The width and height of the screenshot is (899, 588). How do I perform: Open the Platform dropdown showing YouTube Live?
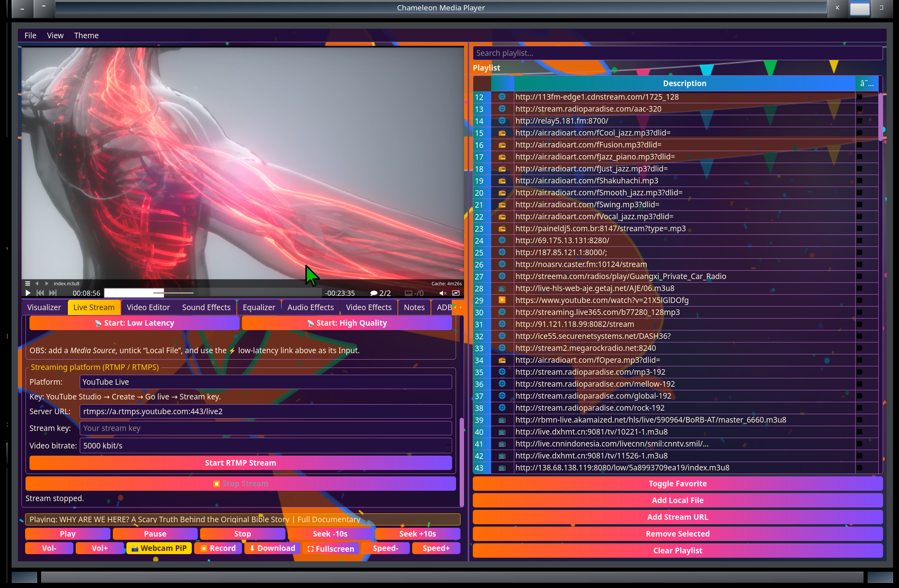tap(266, 382)
